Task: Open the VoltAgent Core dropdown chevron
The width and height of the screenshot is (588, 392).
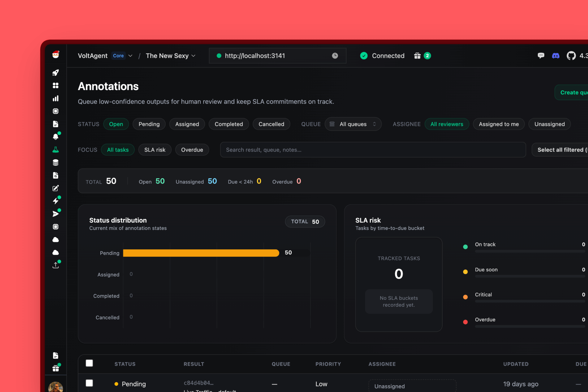Action: coord(130,56)
